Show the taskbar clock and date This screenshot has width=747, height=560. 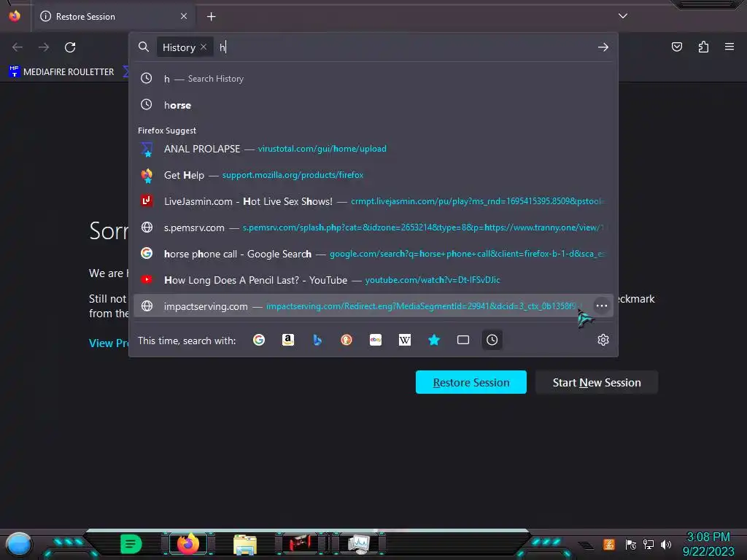[x=708, y=544]
